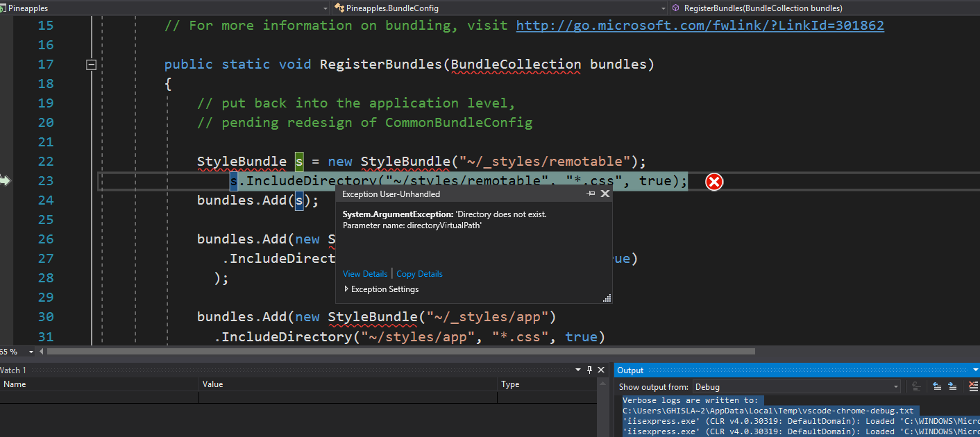Click the View Details link

365,274
